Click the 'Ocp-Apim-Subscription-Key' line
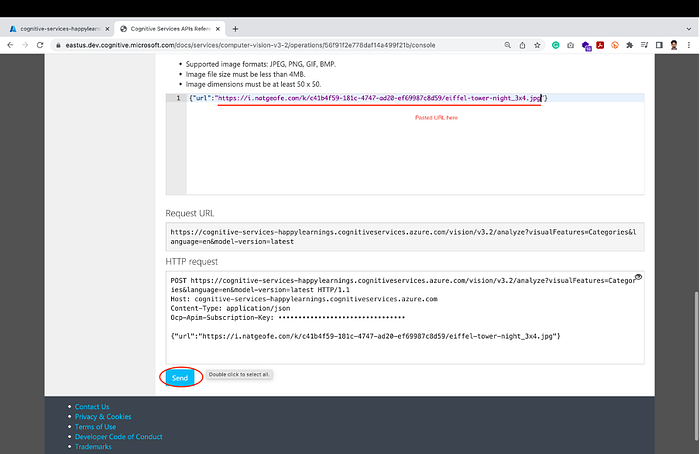The height and width of the screenshot is (454, 700). (288, 317)
